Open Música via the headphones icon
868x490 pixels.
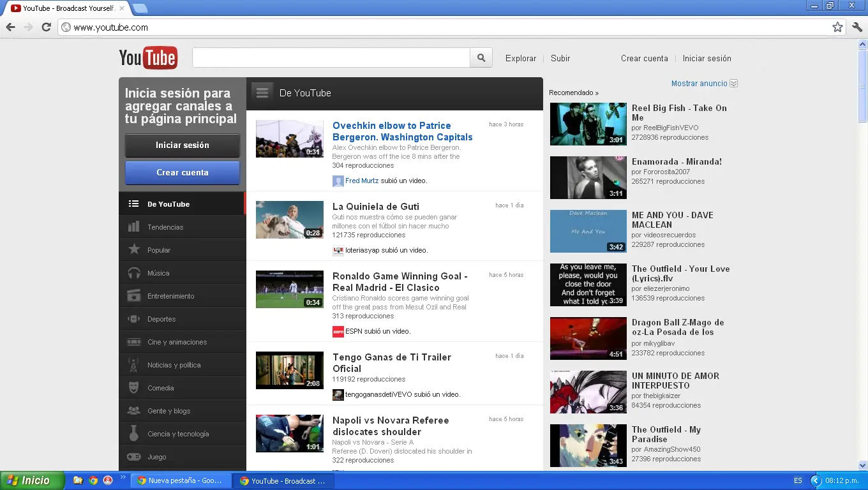(x=133, y=273)
